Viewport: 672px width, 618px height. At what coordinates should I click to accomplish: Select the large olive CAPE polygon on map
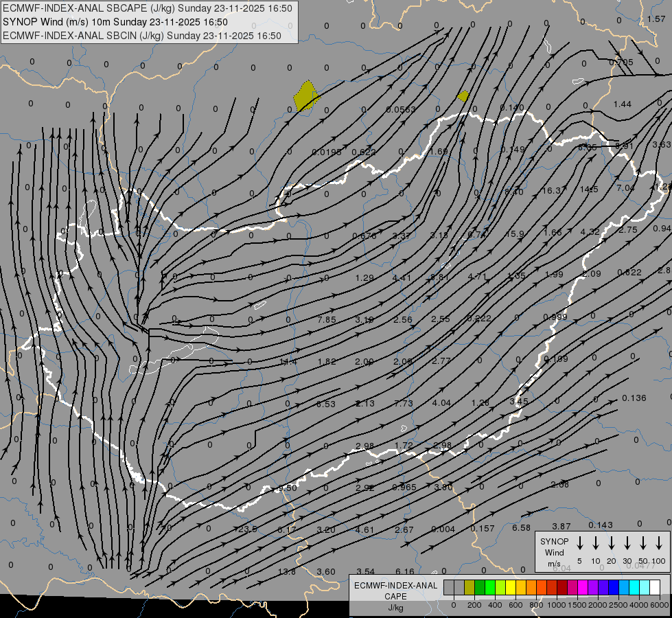coord(306,97)
